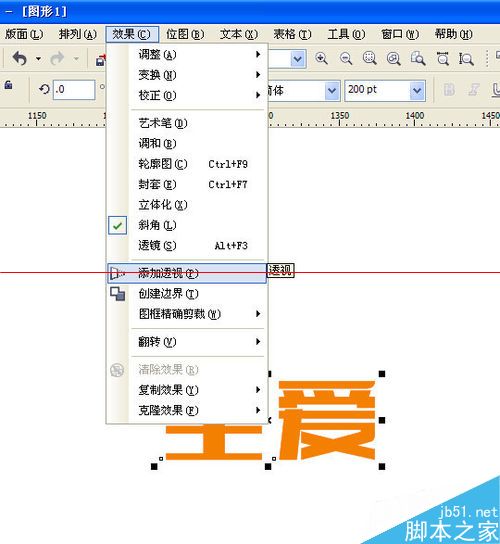Expand the 变换(N) submenu

[x=187, y=75]
